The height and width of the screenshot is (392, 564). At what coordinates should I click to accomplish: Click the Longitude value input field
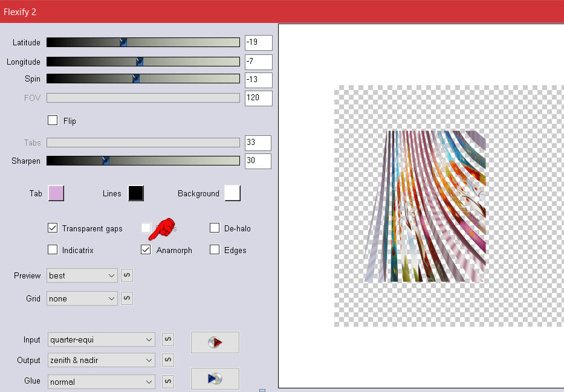(258, 62)
